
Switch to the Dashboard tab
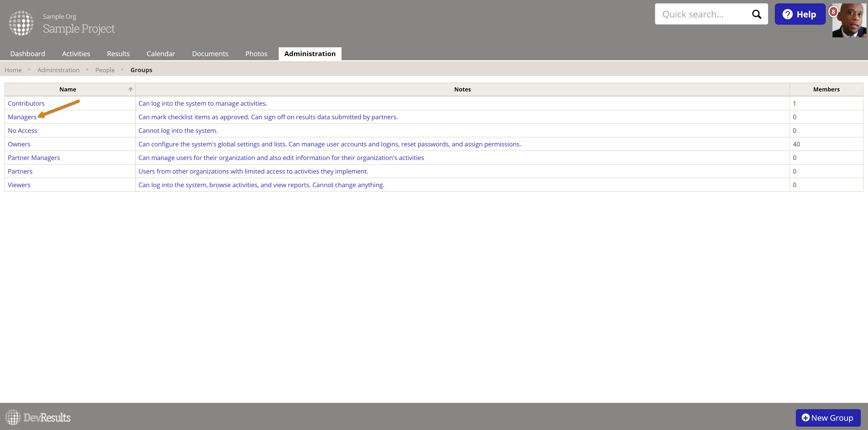[28, 54]
